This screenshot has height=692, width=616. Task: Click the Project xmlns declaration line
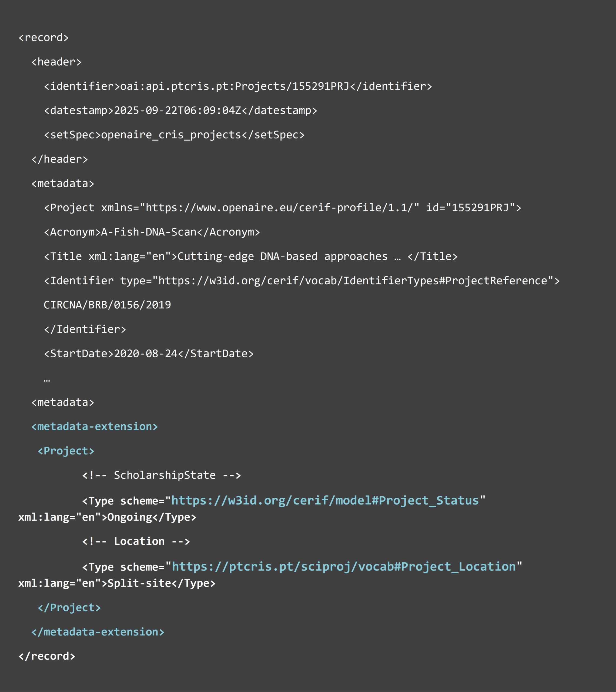coord(283,208)
